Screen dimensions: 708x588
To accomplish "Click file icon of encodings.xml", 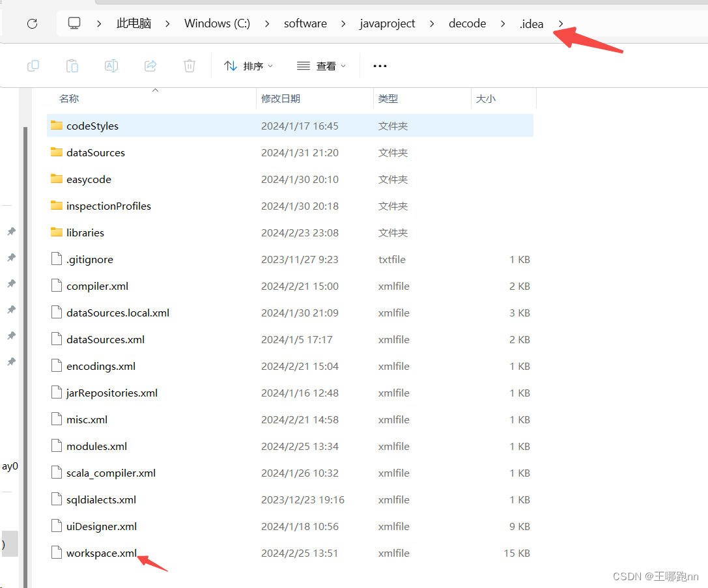I will 57,365.
